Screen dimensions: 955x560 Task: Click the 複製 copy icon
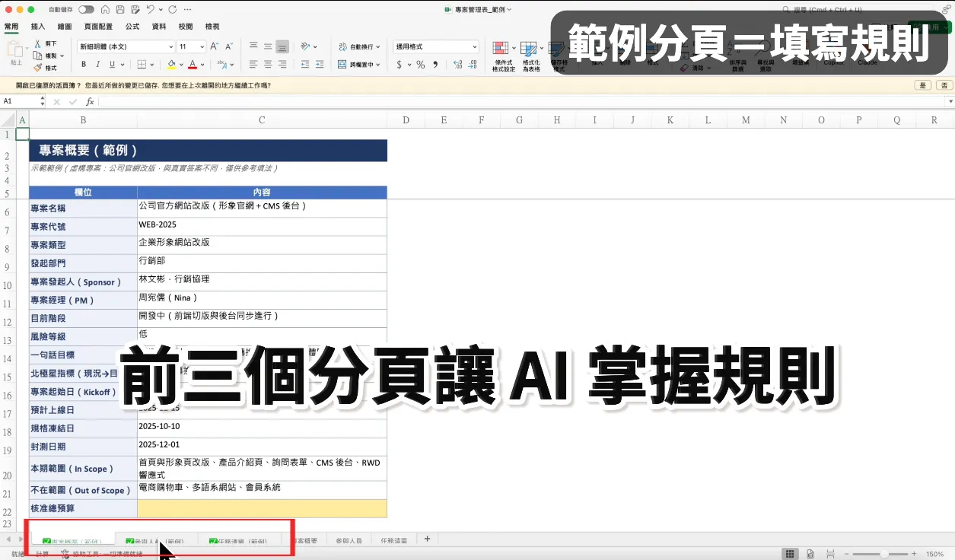click(38, 56)
